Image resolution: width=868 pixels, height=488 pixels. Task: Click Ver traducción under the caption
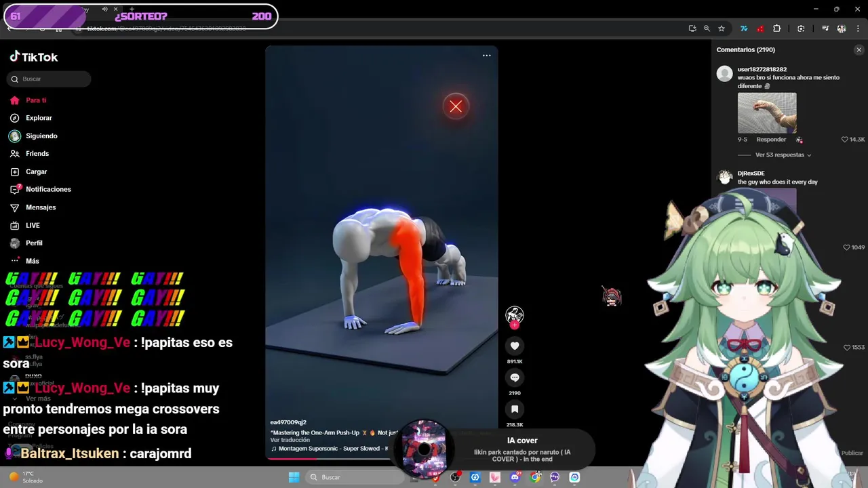point(290,440)
